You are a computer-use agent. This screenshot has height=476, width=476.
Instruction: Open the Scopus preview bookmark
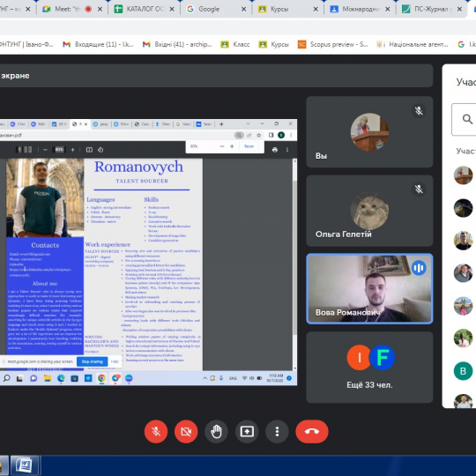332,45
